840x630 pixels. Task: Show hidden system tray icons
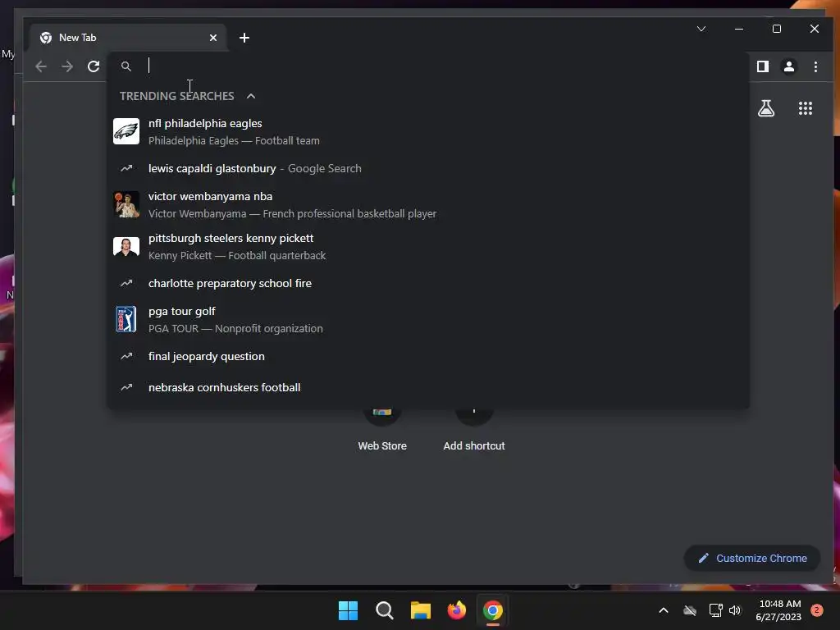[x=663, y=610]
